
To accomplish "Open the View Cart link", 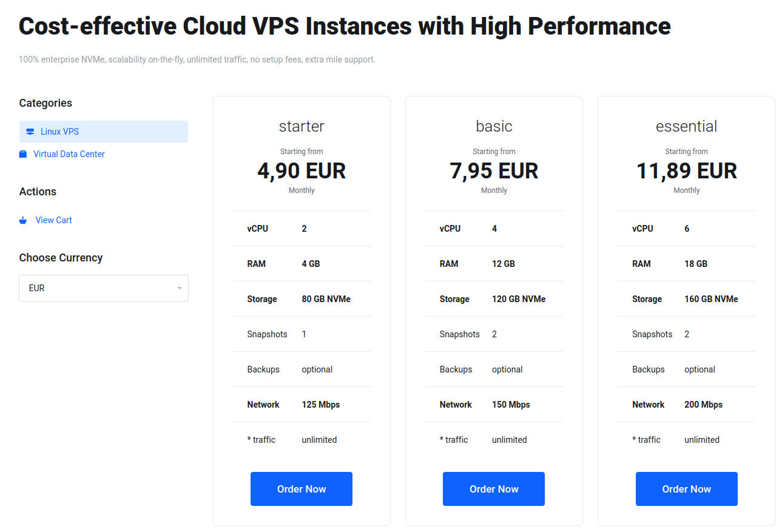I will 53,220.
